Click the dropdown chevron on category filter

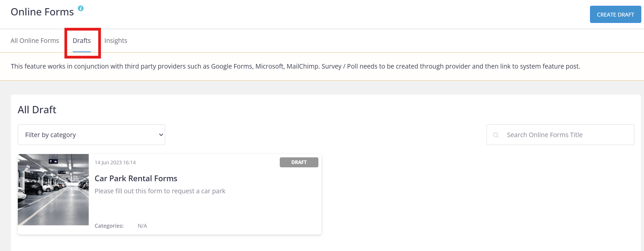[161, 135]
